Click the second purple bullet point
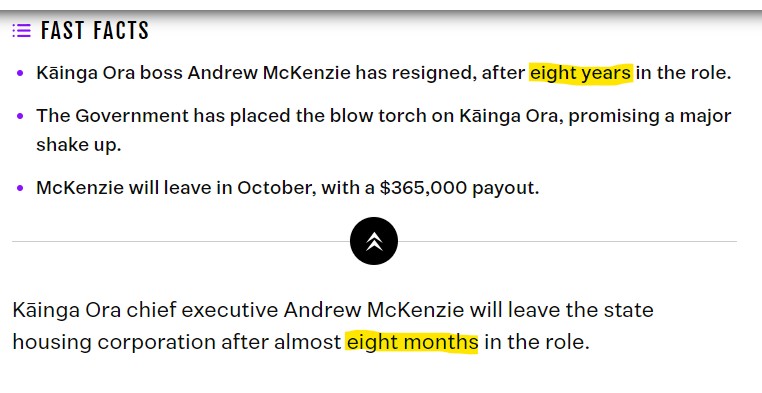 (20, 116)
